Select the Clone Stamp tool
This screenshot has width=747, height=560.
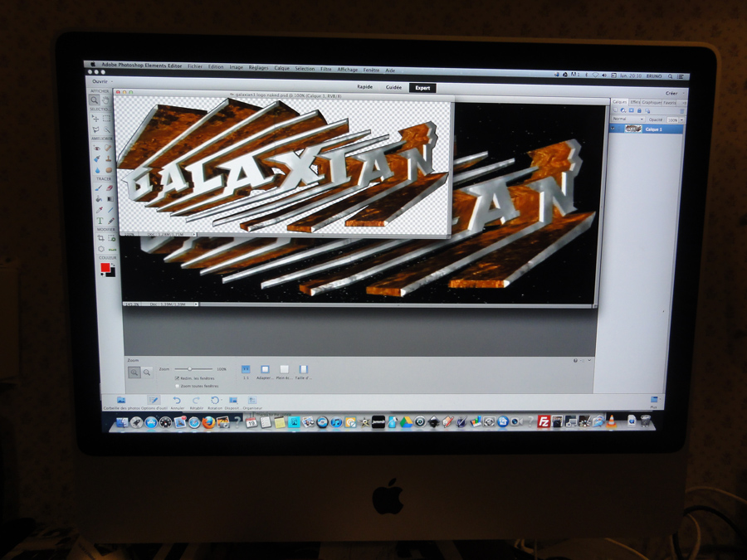click(x=109, y=158)
